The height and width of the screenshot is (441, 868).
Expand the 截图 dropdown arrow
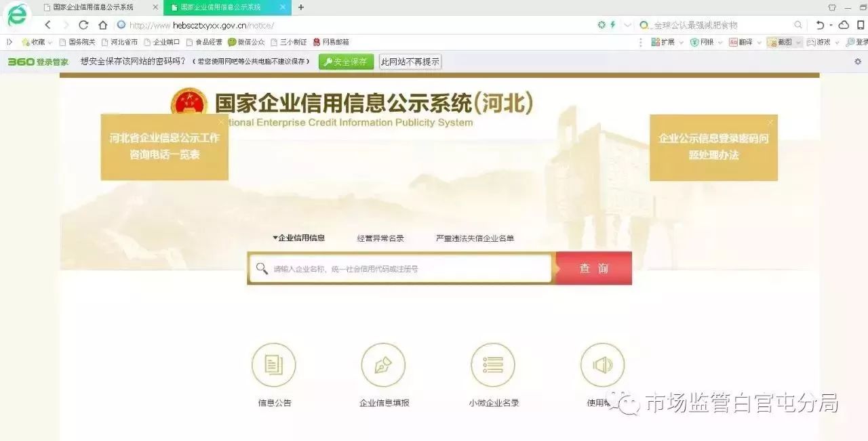point(798,42)
